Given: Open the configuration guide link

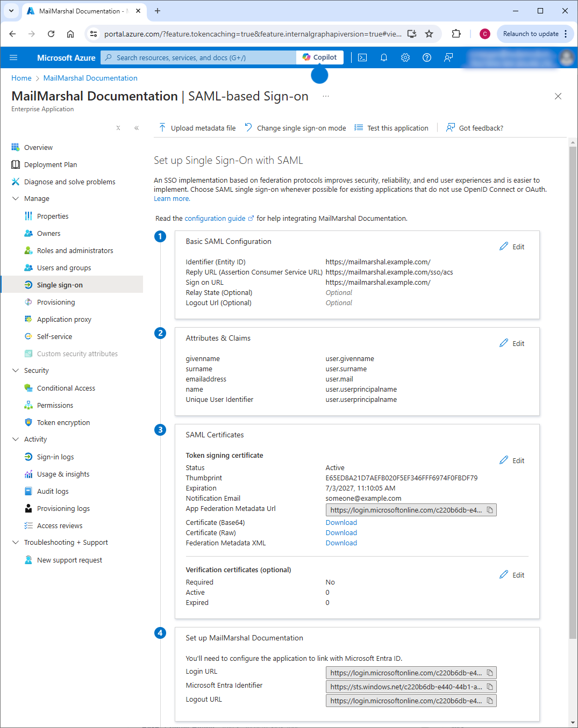Looking at the screenshot, I should click(215, 219).
